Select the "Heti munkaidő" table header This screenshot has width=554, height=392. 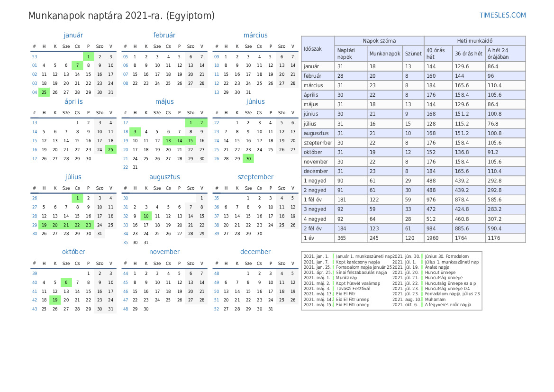[x=474, y=41]
